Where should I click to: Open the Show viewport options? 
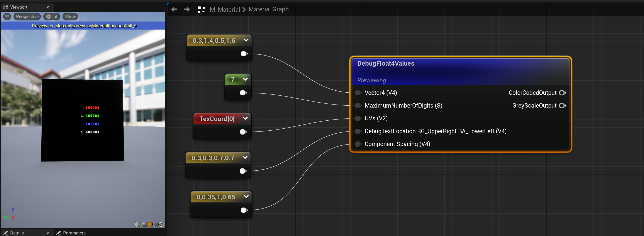click(70, 17)
